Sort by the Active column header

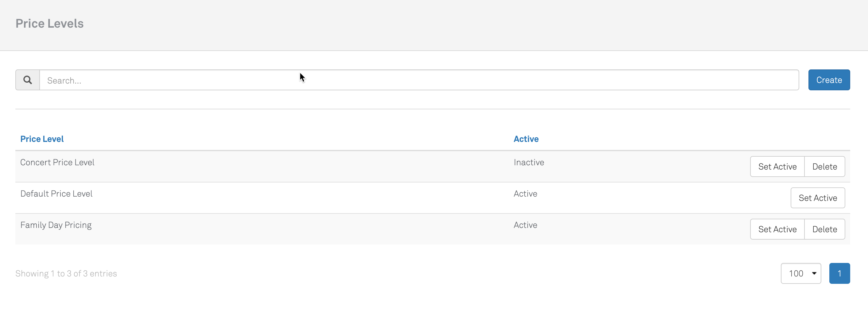pyautogui.click(x=526, y=139)
